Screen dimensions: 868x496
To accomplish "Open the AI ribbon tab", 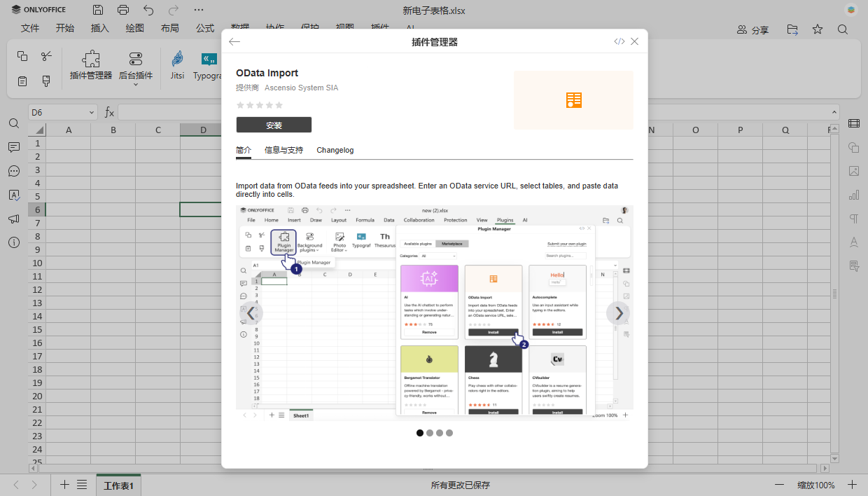I will tap(410, 28).
